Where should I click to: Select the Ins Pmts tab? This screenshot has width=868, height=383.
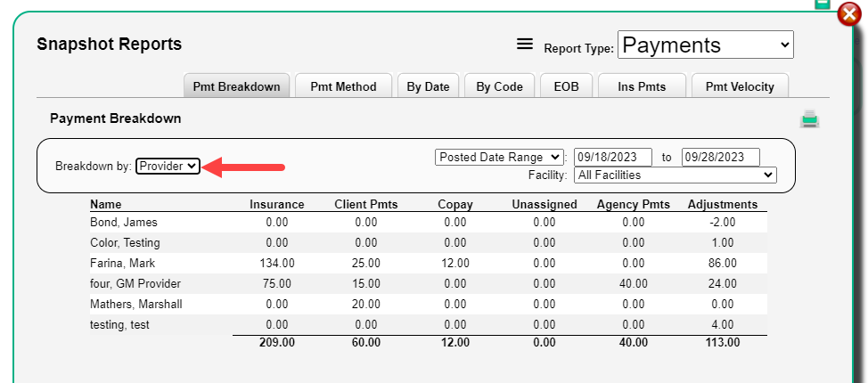pyautogui.click(x=642, y=86)
